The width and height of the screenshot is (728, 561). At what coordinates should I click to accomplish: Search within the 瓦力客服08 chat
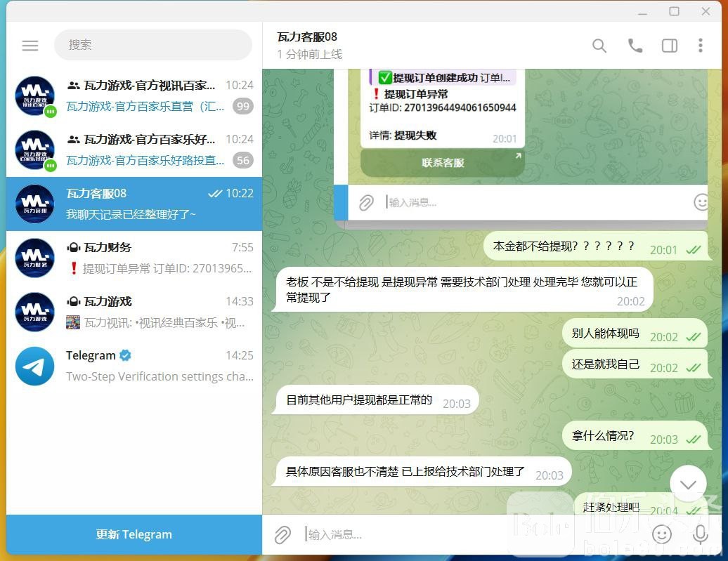[599, 46]
